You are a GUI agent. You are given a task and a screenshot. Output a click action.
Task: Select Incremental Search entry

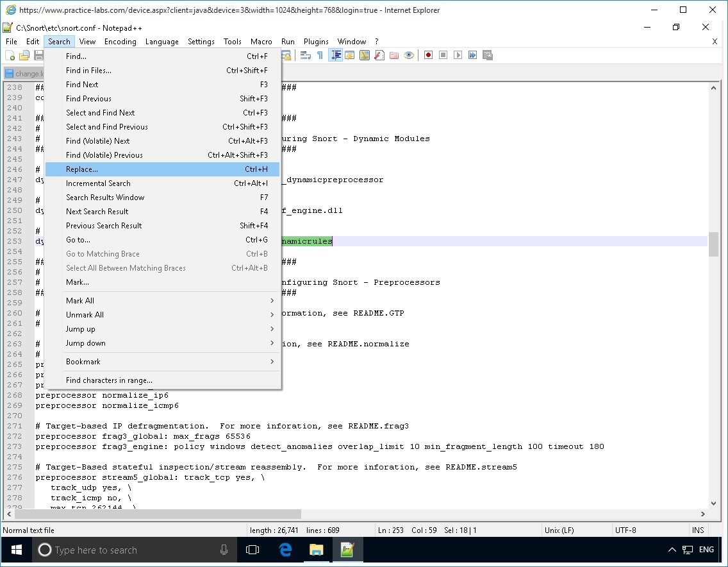[x=163, y=183]
